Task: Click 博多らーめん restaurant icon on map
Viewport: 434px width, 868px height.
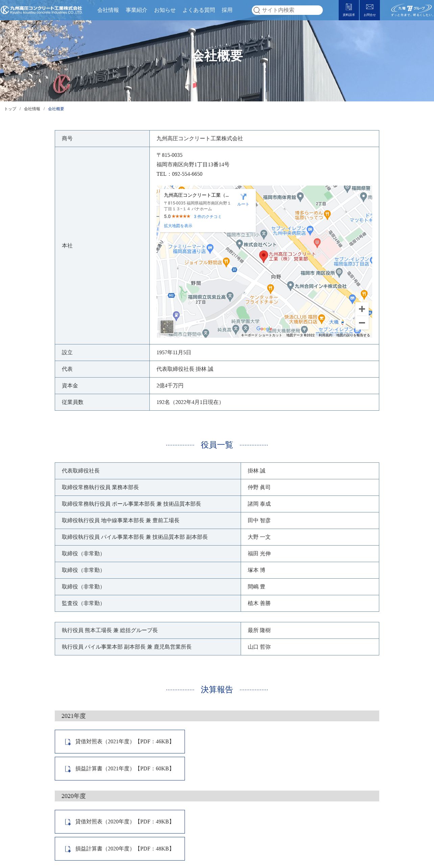Action: pos(327,214)
